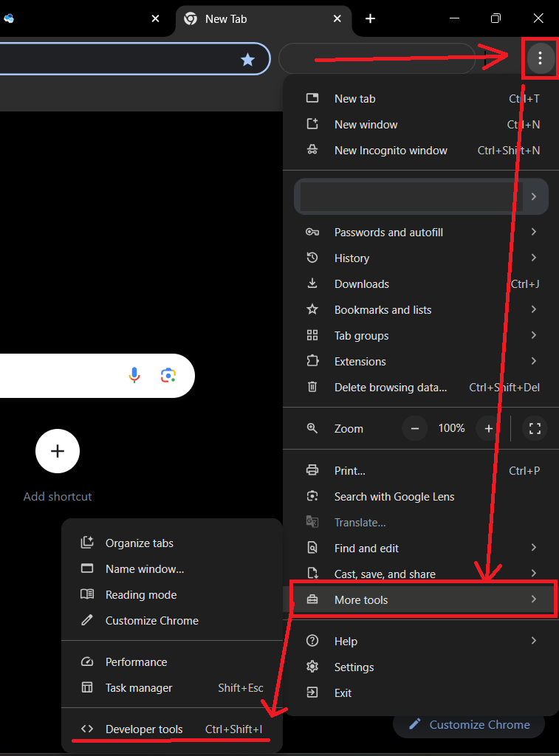Click the Settings gear icon
The width and height of the screenshot is (559, 756).
(x=312, y=667)
